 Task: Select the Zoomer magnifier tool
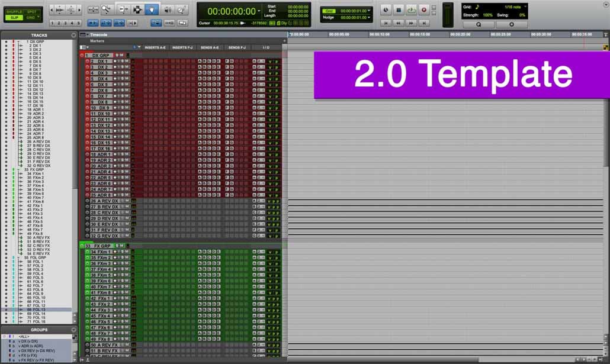coord(105,9)
